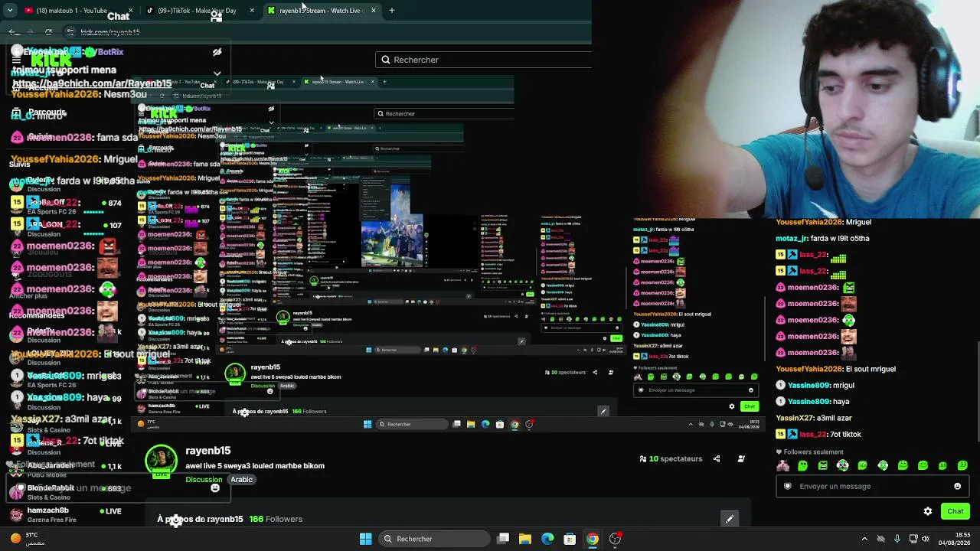Open Microsoft Store from the taskbar

point(570,539)
